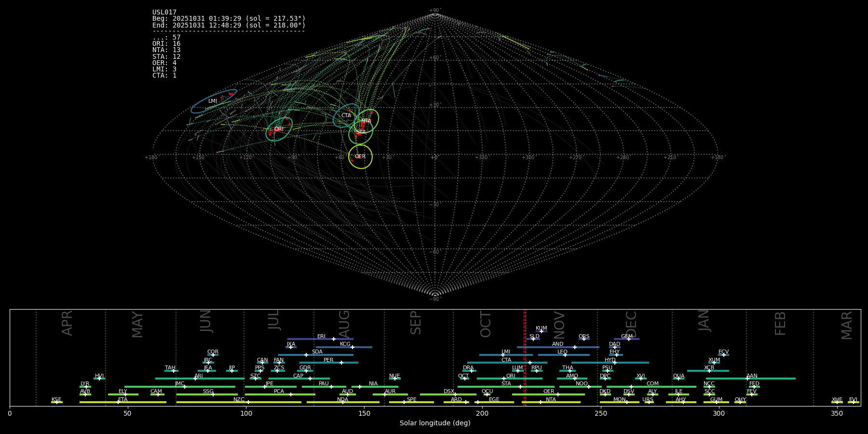Click the 'ORI: 16' count in legend
Image resolution: width=868 pixels, height=434 pixels.
click(x=166, y=44)
